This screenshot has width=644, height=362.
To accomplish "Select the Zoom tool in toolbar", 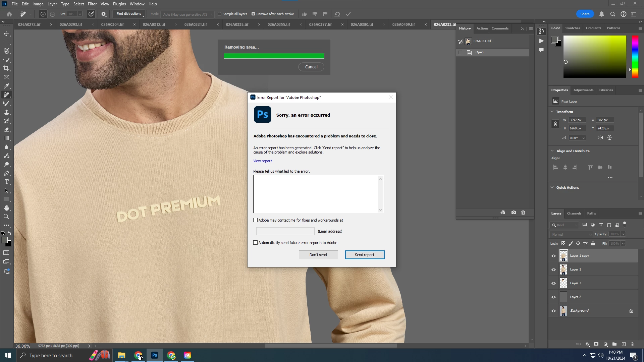I will click(x=6, y=217).
